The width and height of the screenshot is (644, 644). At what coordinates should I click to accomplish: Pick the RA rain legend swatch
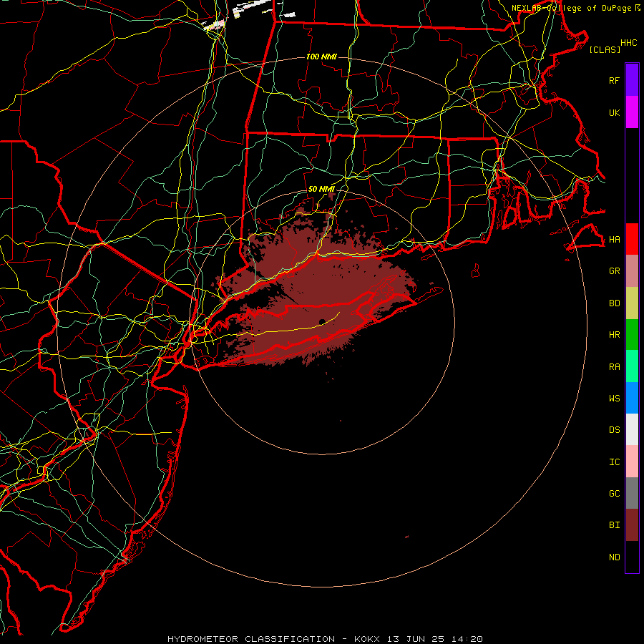(x=632, y=366)
